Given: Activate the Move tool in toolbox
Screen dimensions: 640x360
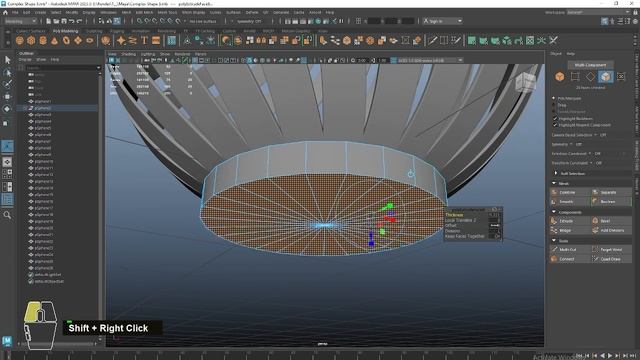Looking at the screenshot, I should (x=7, y=96).
